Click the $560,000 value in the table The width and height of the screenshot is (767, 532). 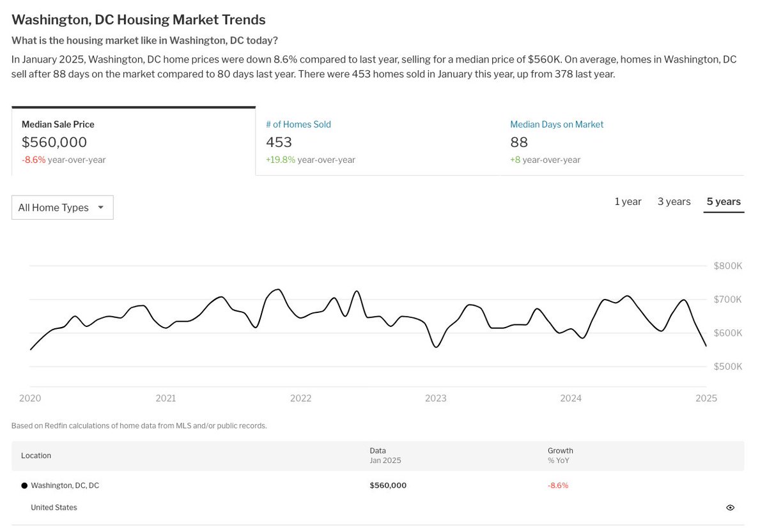pos(387,485)
